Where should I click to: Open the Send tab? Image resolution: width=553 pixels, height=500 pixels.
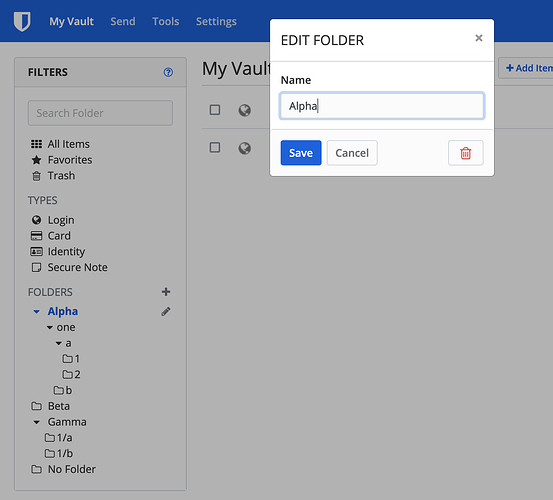point(123,22)
